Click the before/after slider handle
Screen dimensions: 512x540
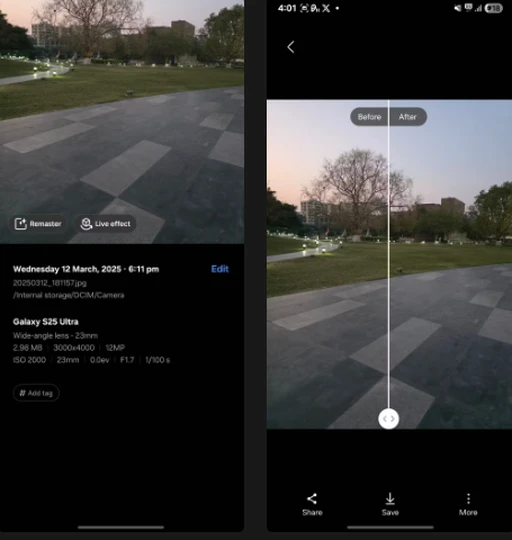[388, 419]
